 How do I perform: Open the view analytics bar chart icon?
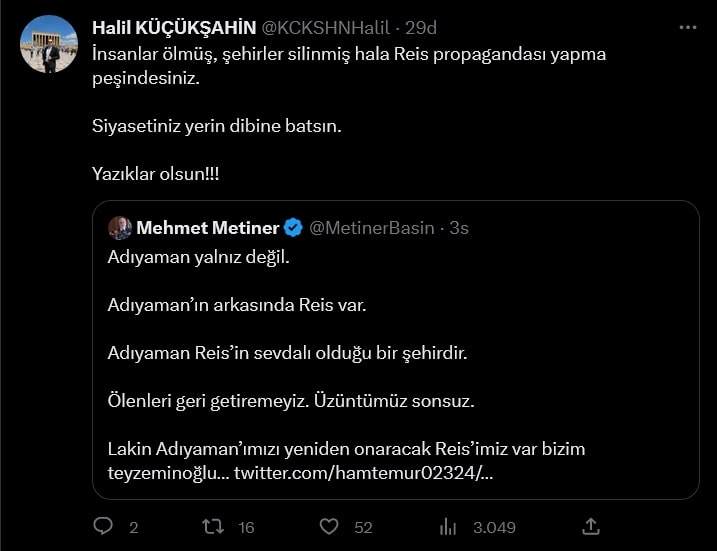click(x=448, y=526)
